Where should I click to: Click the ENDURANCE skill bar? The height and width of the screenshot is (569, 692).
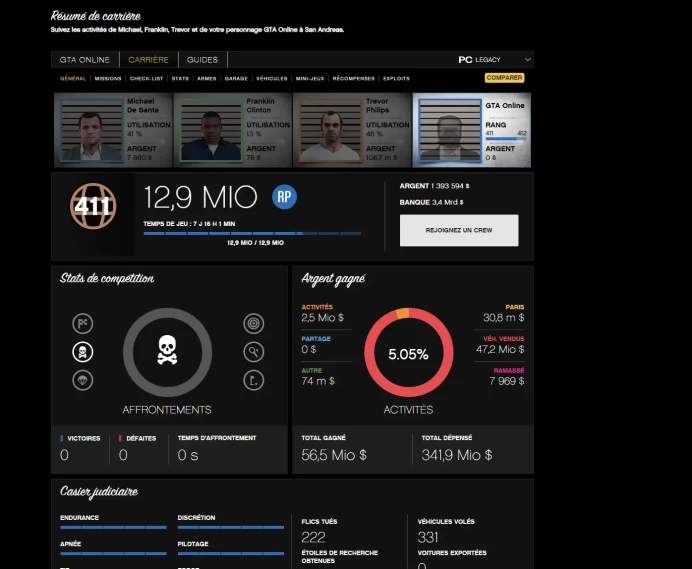pos(113,527)
